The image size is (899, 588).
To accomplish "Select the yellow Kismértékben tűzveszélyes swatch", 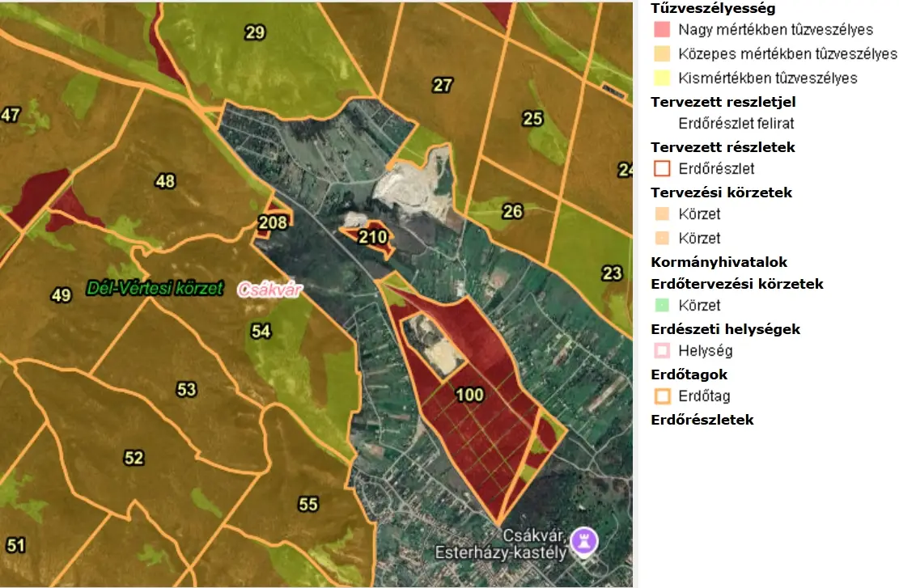I will (x=663, y=78).
